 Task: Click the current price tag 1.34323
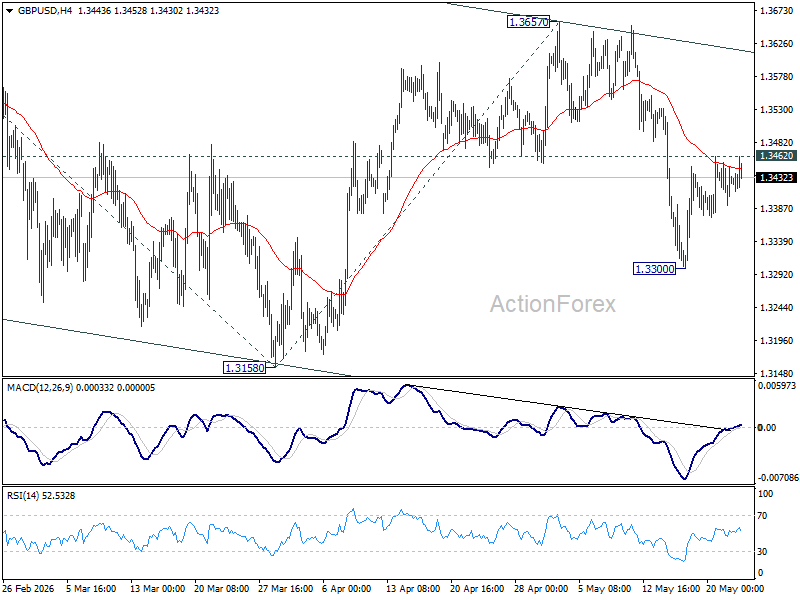(777, 178)
